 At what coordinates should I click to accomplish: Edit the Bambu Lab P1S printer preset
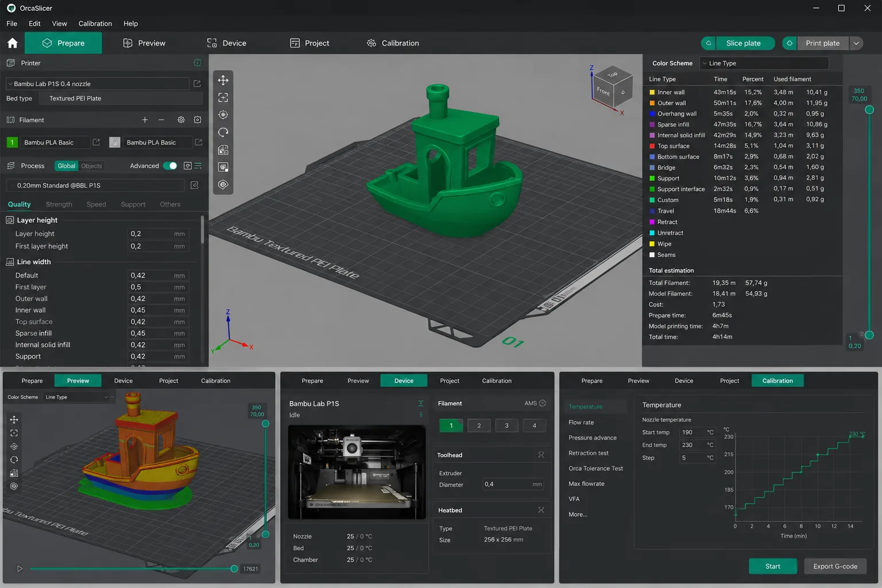tap(197, 84)
